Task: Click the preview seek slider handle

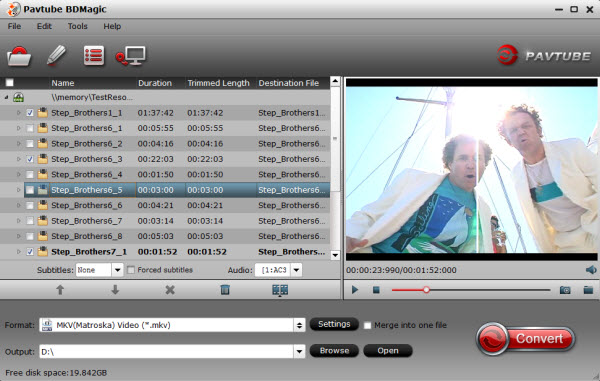Action: [426, 290]
